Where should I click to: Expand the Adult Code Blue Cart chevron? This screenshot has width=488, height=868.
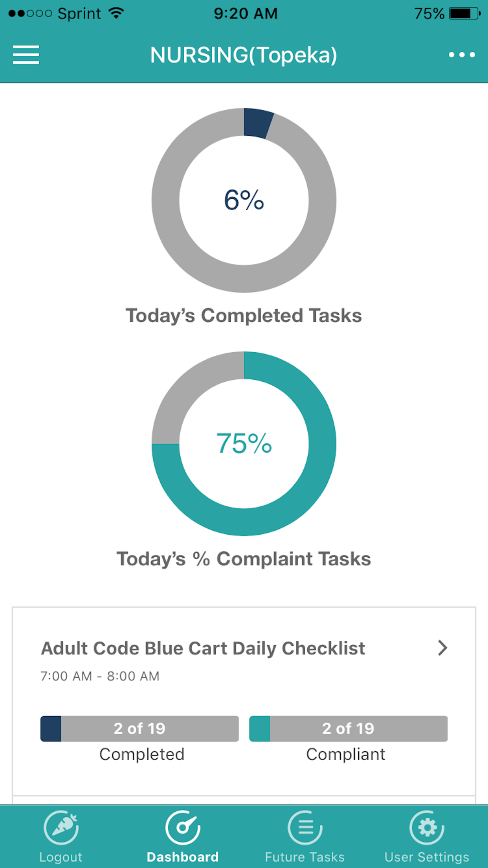442,648
